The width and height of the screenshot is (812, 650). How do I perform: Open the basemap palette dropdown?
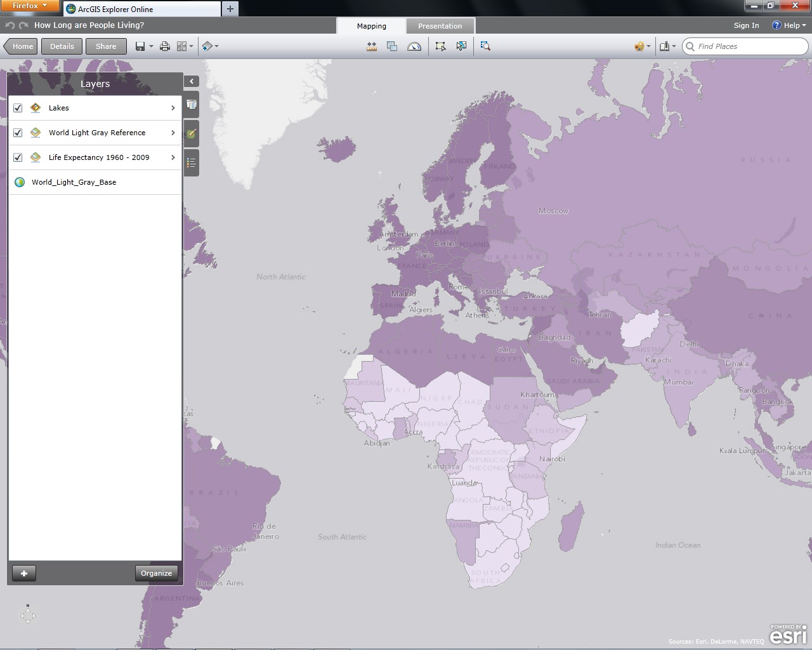coord(642,46)
